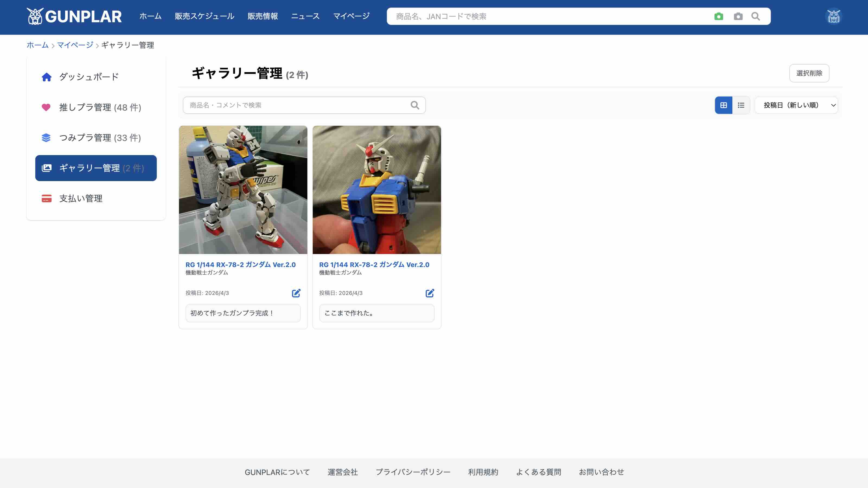Click the ここまで作れた。 comment box

[x=377, y=313]
